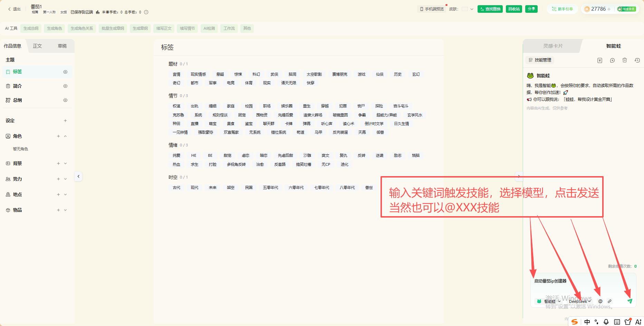Open the yen billing icon in the 智能蛙 panel
Screen dimensions: 644x326
click(600, 60)
